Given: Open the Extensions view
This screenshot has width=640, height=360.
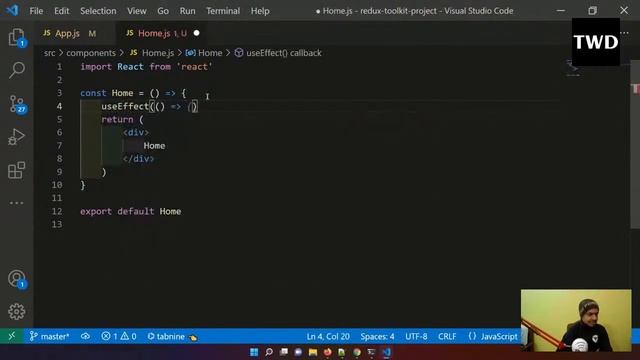Looking at the screenshot, I should [16, 170].
